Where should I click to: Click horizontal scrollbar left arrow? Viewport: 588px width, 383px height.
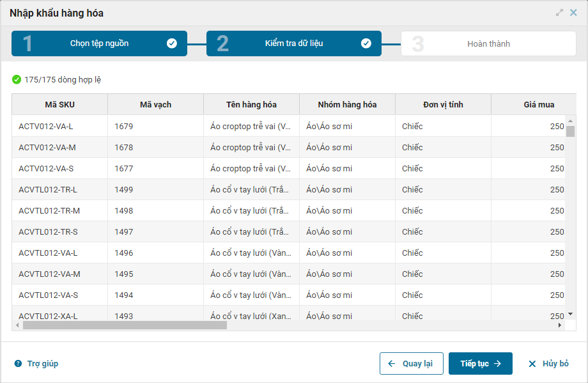[x=17, y=325]
